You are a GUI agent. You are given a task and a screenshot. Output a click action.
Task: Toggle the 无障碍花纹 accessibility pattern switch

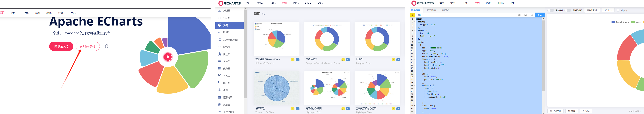point(568,10)
